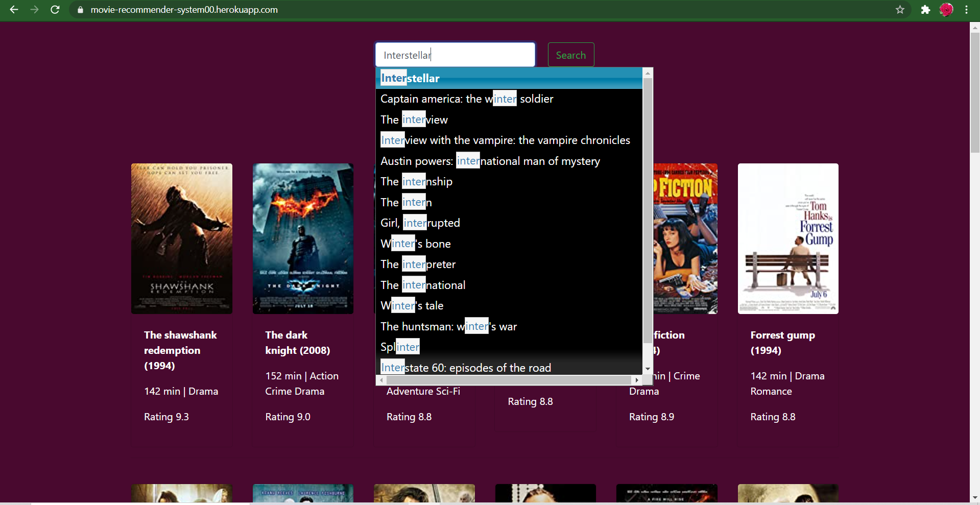980x505 pixels.
Task: Choose "The internship" suggestion
Action: coord(416,181)
